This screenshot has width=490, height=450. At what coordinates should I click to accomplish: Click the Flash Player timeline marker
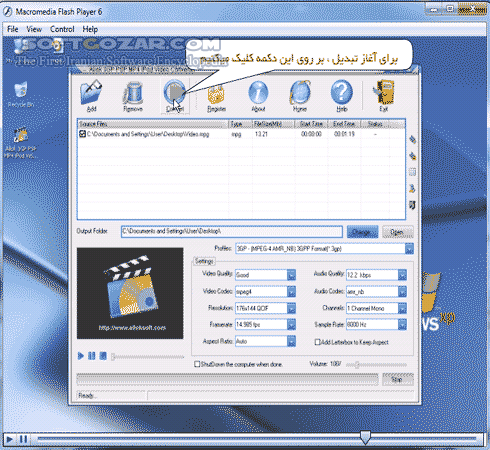pos(365,438)
